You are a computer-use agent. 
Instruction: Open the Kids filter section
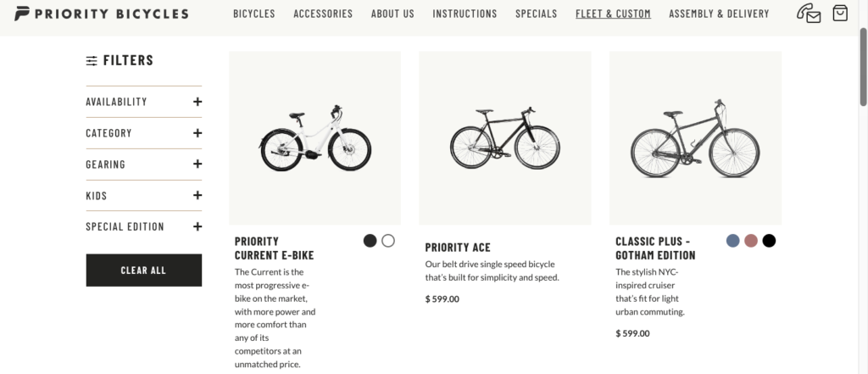pyautogui.click(x=198, y=196)
